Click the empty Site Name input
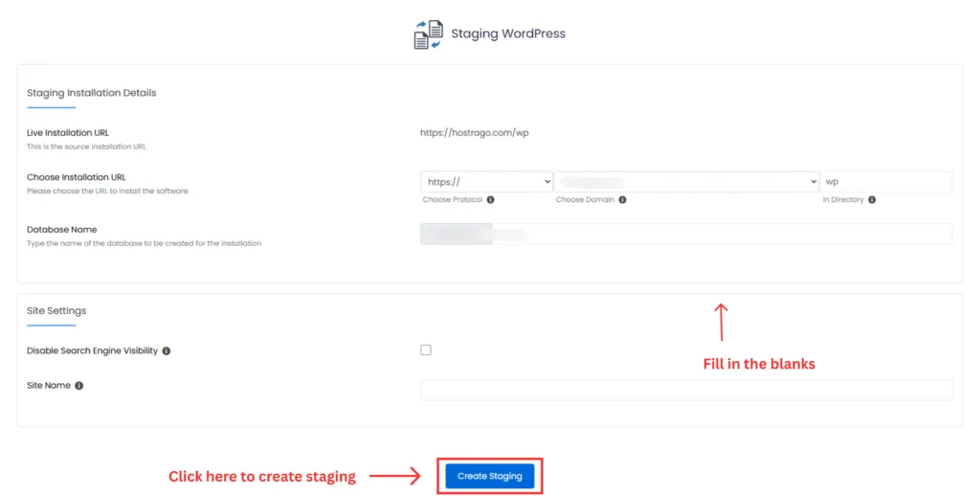 coord(686,389)
